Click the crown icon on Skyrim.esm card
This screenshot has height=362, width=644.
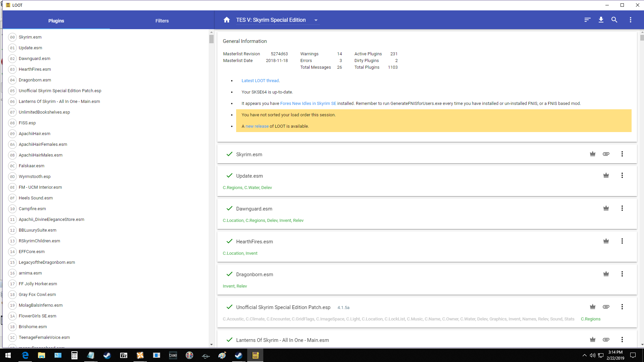coord(593,154)
